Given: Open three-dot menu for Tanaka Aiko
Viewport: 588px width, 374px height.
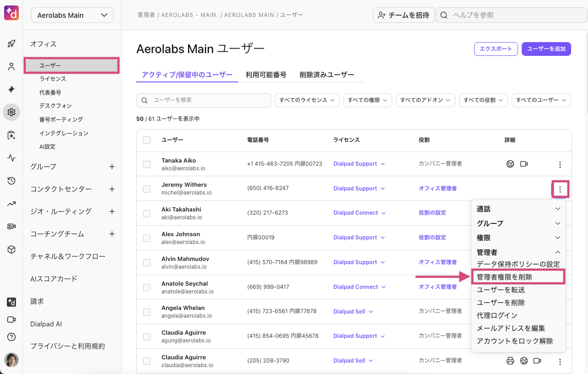Looking at the screenshot, I should [560, 164].
